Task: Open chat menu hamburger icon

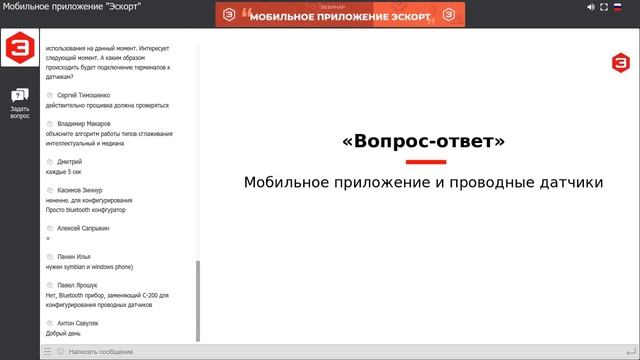Action: tap(48, 351)
